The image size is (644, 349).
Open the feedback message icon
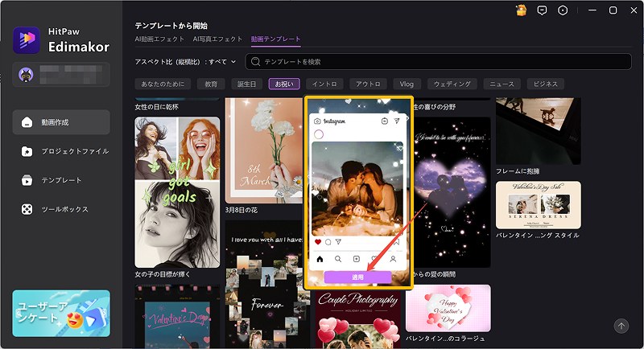[x=542, y=10]
